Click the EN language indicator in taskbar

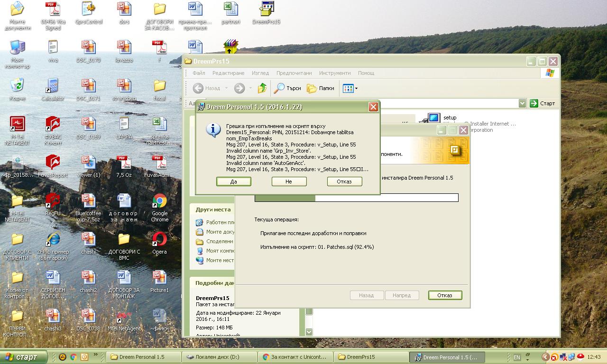click(517, 357)
